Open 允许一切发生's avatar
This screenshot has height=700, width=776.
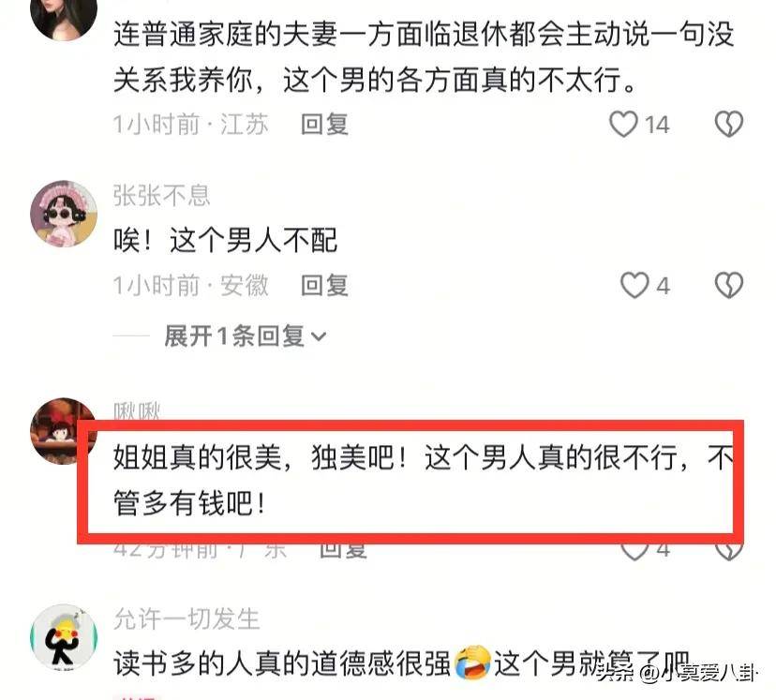[x=64, y=637]
